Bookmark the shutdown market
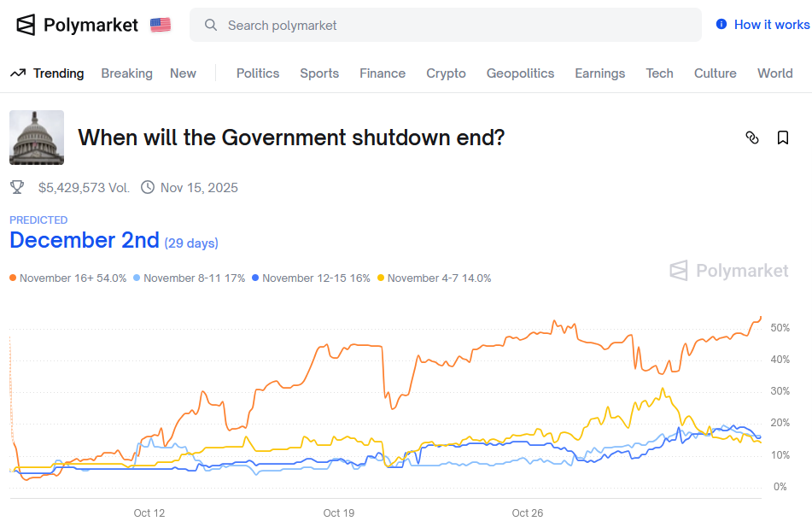 coord(782,138)
